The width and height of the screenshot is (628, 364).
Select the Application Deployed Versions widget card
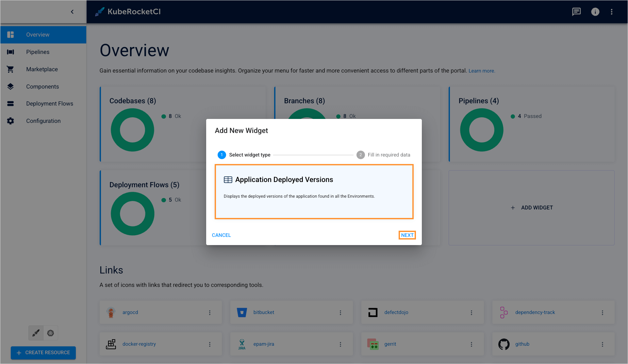[x=314, y=191]
